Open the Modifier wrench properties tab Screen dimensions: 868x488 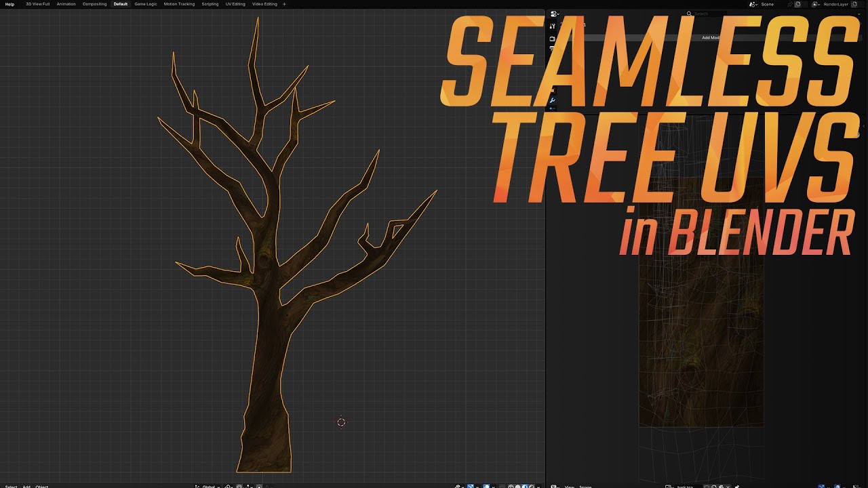click(x=553, y=100)
